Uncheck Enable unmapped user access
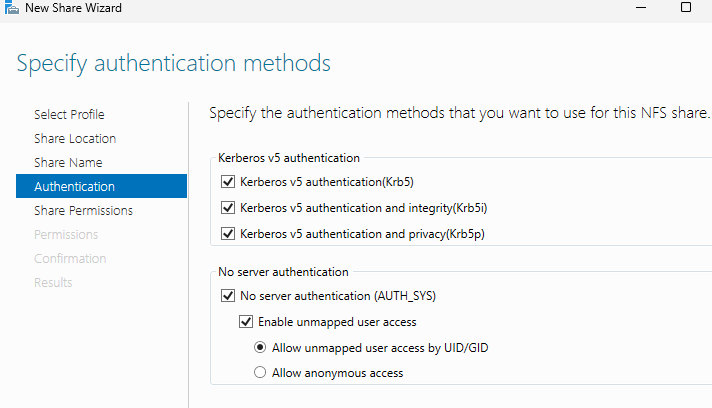This screenshot has width=712, height=408. pos(246,321)
